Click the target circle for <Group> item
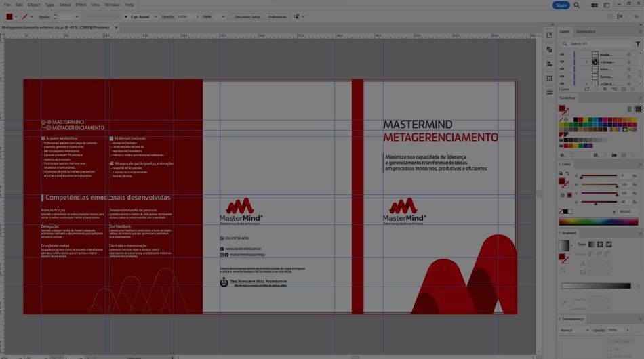The image size is (644, 359). pos(629,62)
